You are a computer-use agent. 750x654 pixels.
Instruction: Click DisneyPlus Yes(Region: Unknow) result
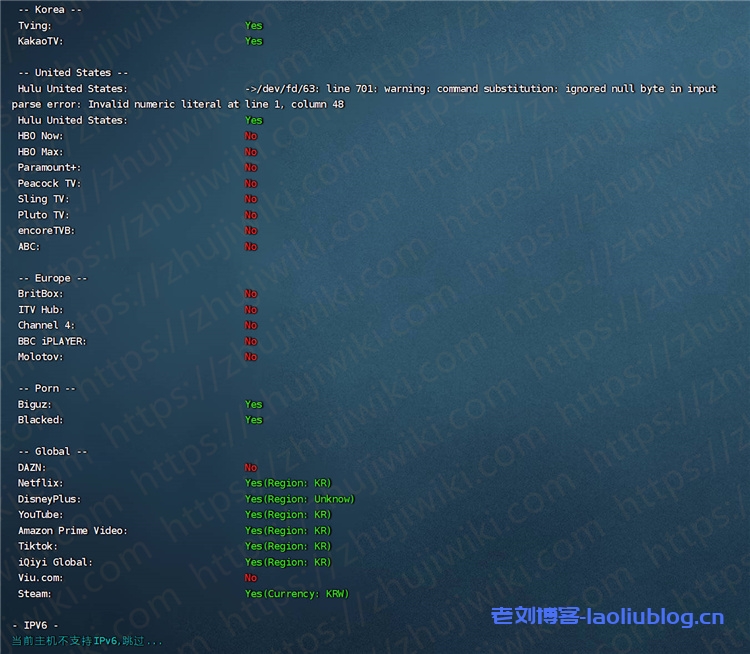coord(300,499)
